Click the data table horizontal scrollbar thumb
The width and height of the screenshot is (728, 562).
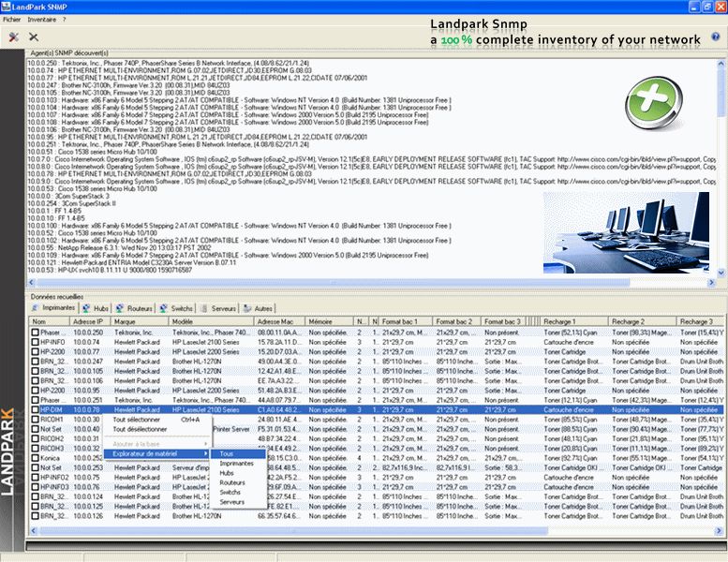tap(294, 530)
